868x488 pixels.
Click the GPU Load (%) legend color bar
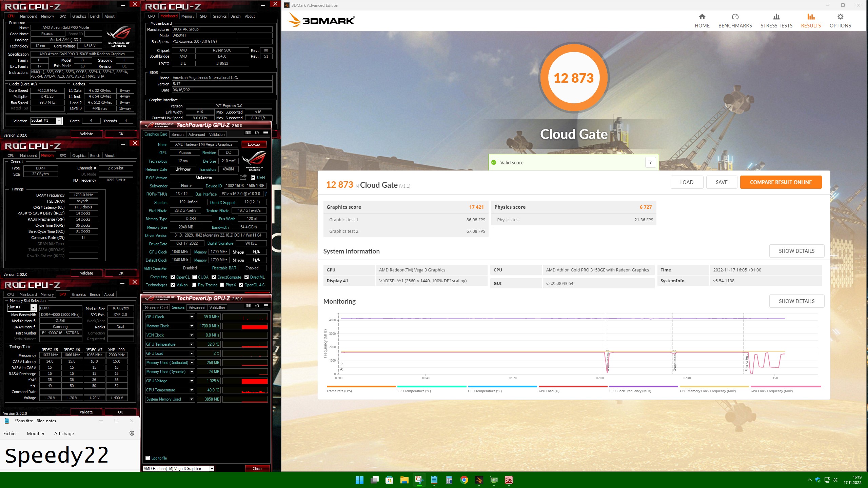573,386
